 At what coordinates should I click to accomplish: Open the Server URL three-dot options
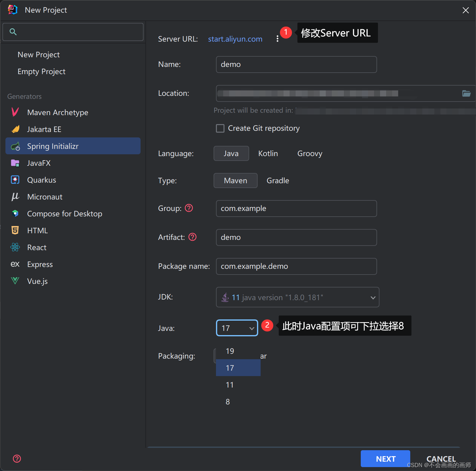click(278, 39)
